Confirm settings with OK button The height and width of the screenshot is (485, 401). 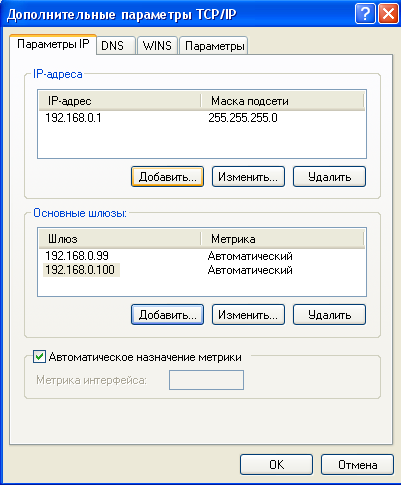click(276, 464)
